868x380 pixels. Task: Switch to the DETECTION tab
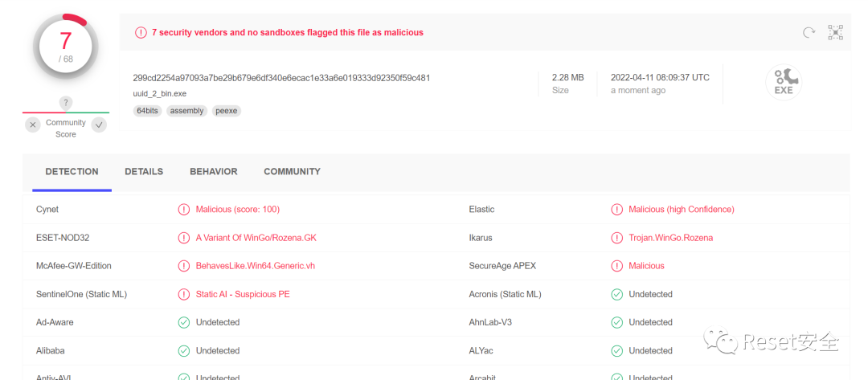point(72,171)
